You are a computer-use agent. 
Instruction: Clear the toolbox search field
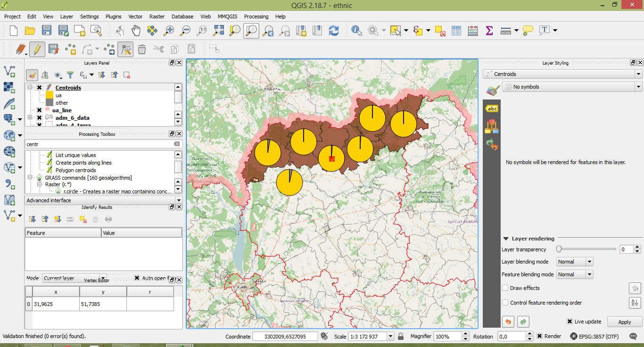point(177,144)
